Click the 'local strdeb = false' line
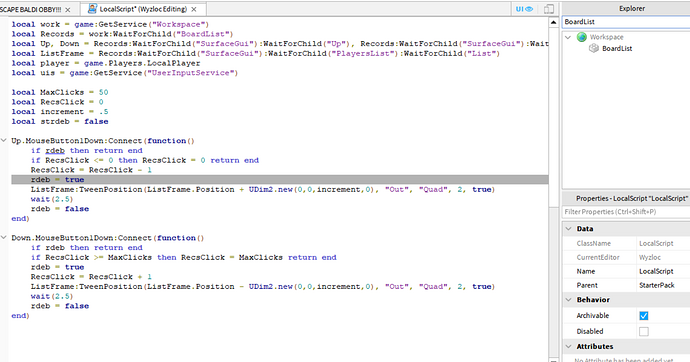 point(60,121)
